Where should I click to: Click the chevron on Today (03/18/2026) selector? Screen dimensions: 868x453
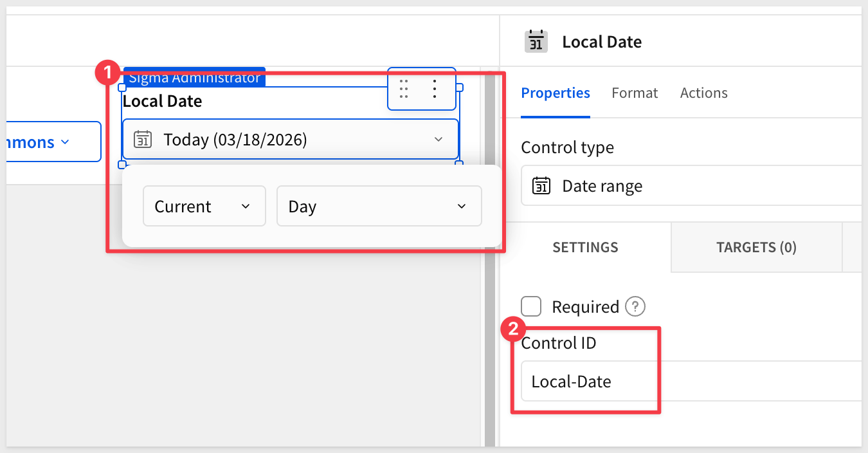(x=439, y=139)
